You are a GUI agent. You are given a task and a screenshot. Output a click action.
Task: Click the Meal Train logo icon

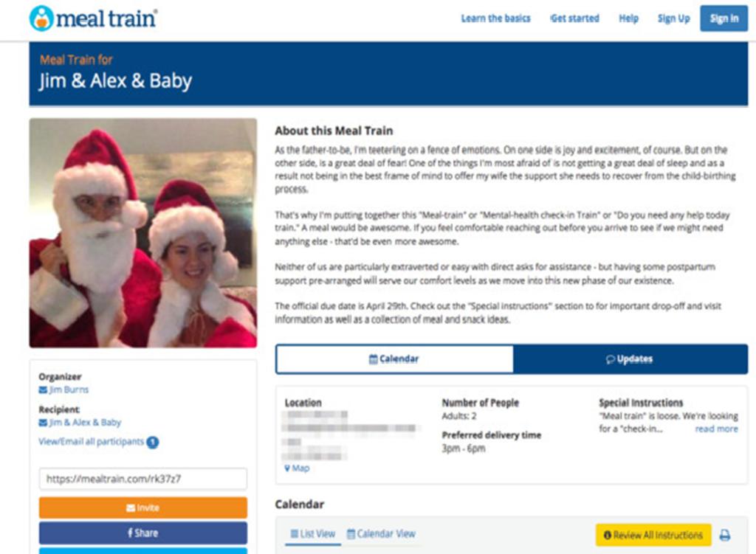(41, 18)
